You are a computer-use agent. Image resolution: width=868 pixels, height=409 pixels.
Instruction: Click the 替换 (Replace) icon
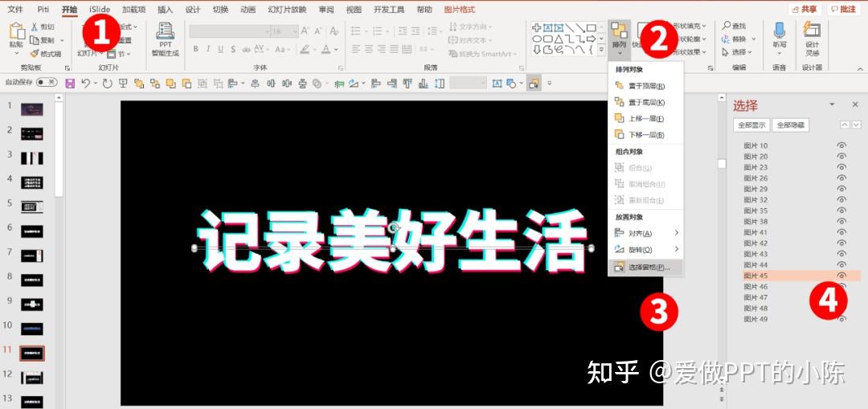[x=727, y=39]
